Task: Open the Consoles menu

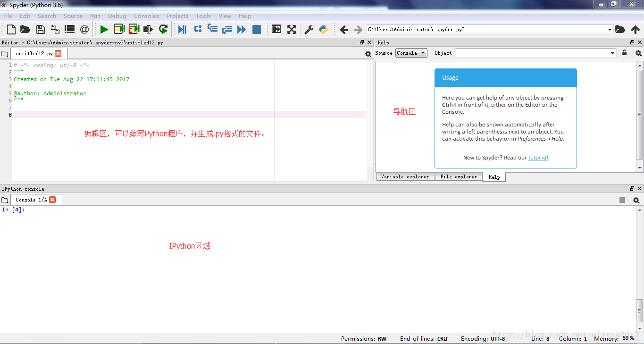Action: (x=146, y=16)
